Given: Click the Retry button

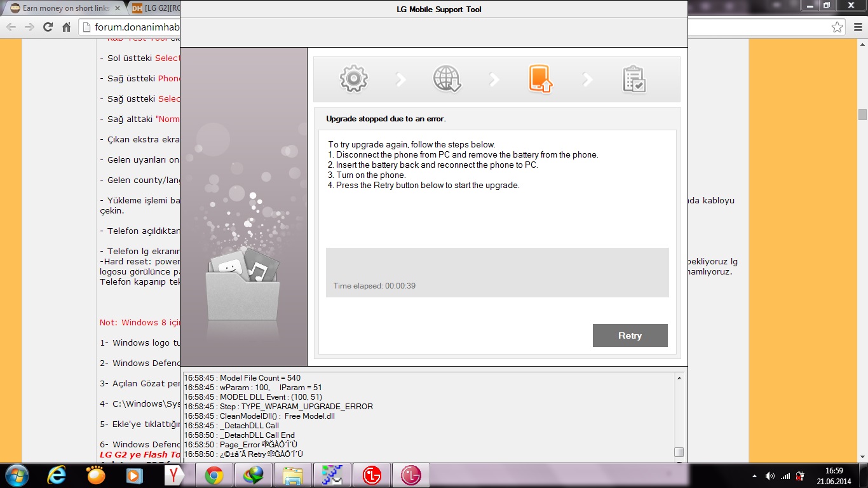Looking at the screenshot, I should [x=630, y=335].
